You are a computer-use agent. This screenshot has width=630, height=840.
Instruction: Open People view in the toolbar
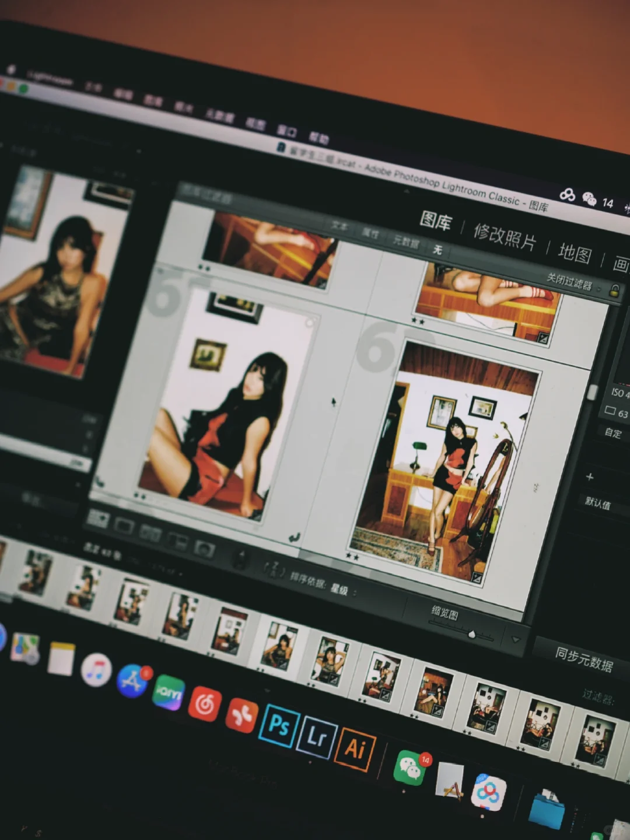pyautogui.click(x=204, y=548)
